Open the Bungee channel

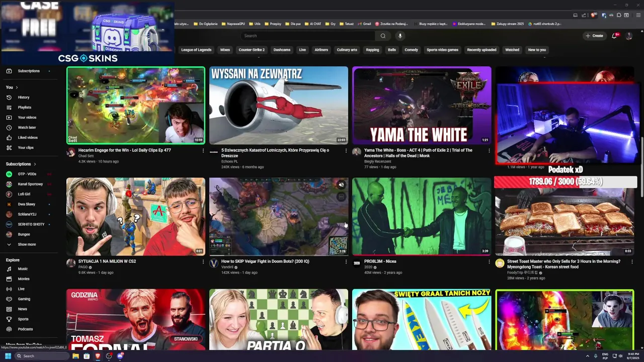click(x=24, y=234)
